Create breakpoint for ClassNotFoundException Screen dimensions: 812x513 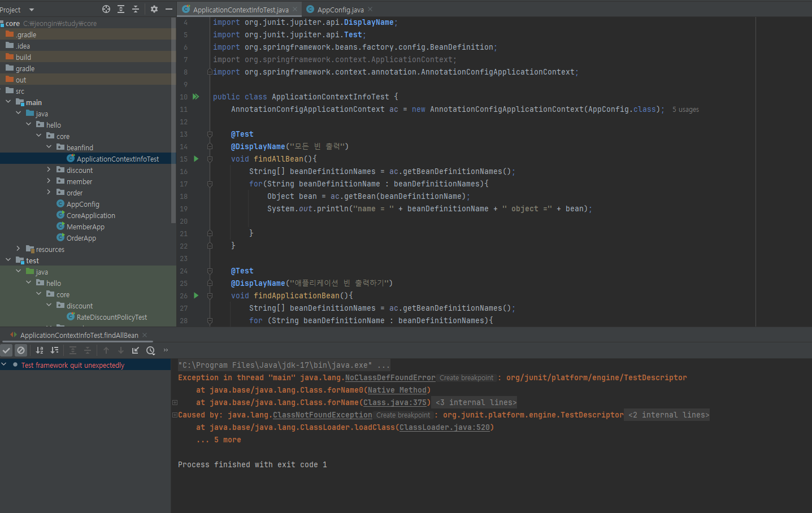click(x=403, y=415)
